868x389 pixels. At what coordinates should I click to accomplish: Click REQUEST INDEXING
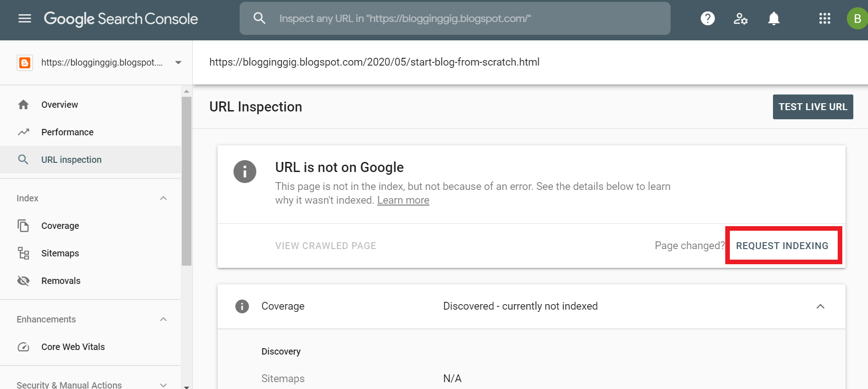(x=782, y=246)
